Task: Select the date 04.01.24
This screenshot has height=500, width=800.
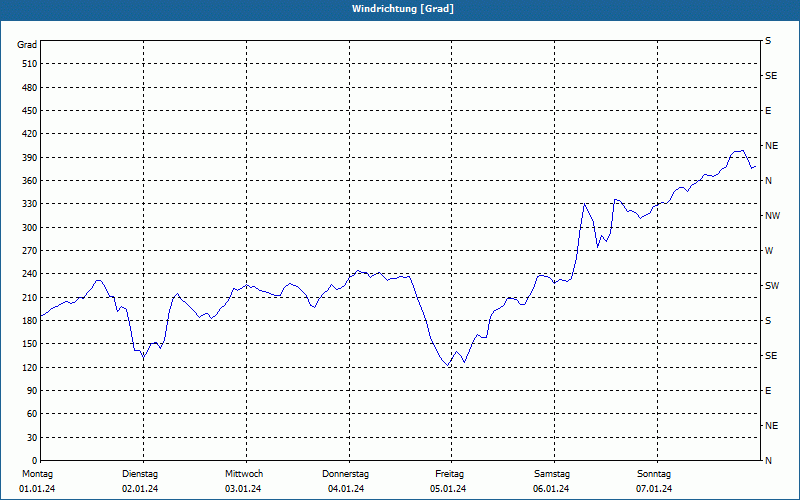Action: click(x=346, y=489)
